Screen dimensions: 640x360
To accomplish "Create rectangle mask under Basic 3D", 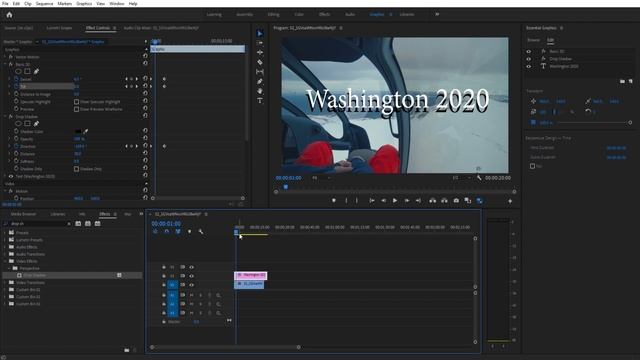I will 27,71.
